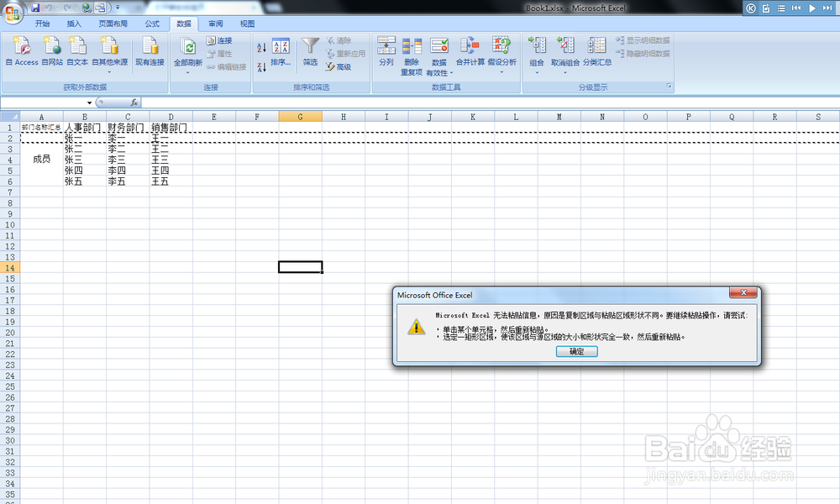
Task: Click into the formula bar
Action: tap(490, 102)
